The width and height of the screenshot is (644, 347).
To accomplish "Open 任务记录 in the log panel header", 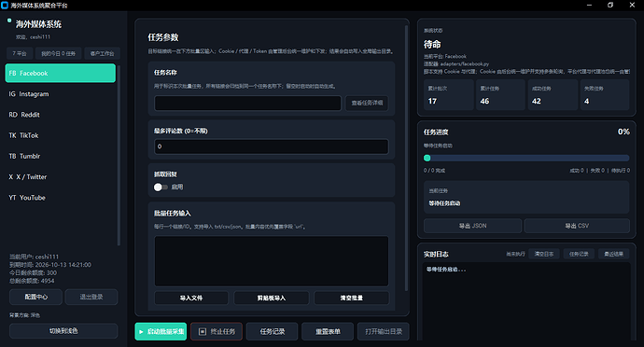I will click(x=579, y=255).
